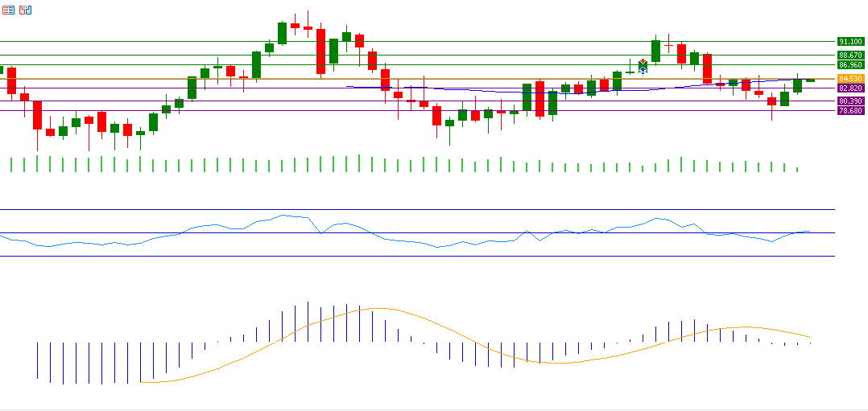The height and width of the screenshot is (411, 868).
Task: Click the tallest red candlestick at chart peak
Action: click(320, 51)
